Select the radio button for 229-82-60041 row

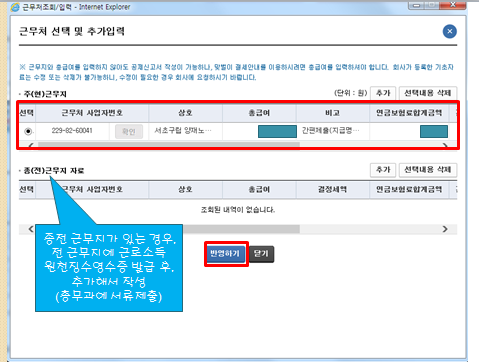tap(28, 131)
